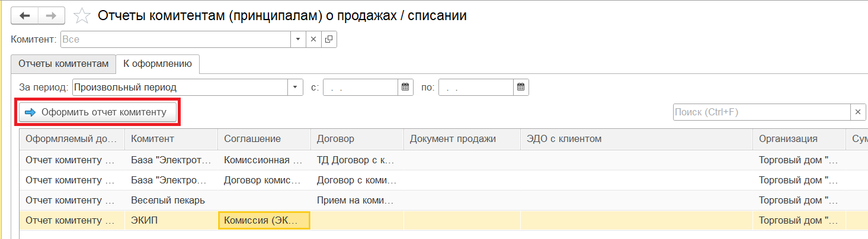Image resolution: width=868 pixels, height=239 pixels.
Task: Open calendar for the end date field
Action: [x=521, y=87]
